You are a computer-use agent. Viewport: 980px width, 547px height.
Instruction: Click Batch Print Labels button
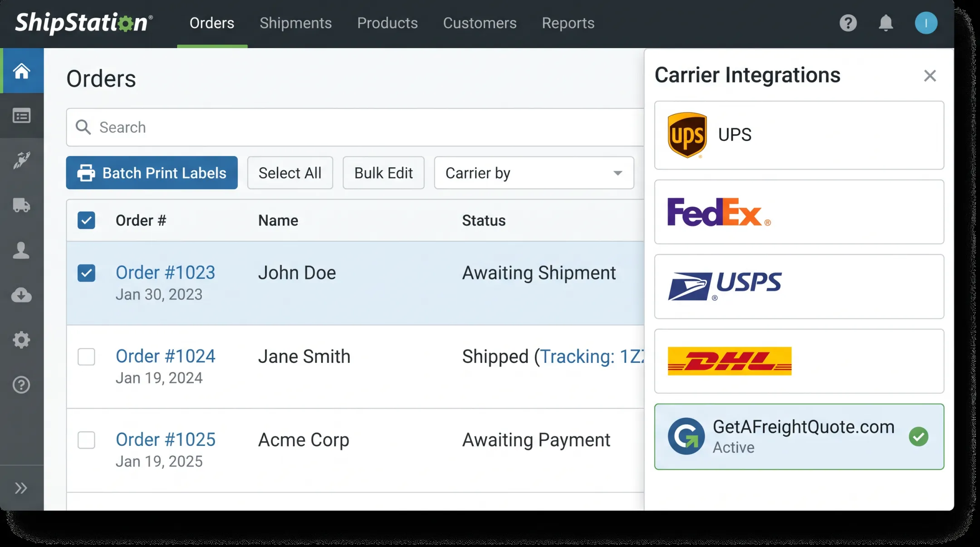tap(152, 173)
